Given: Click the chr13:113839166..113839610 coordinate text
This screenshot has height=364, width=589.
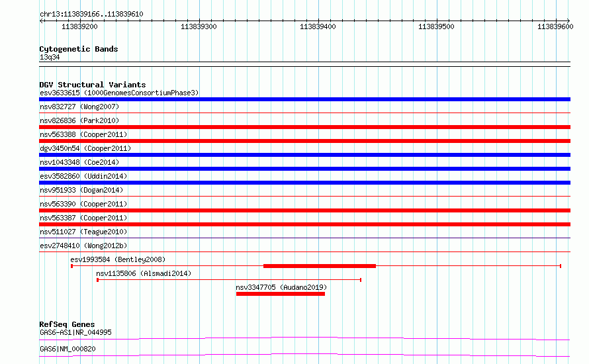Looking at the screenshot, I should click(x=91, y=15).
